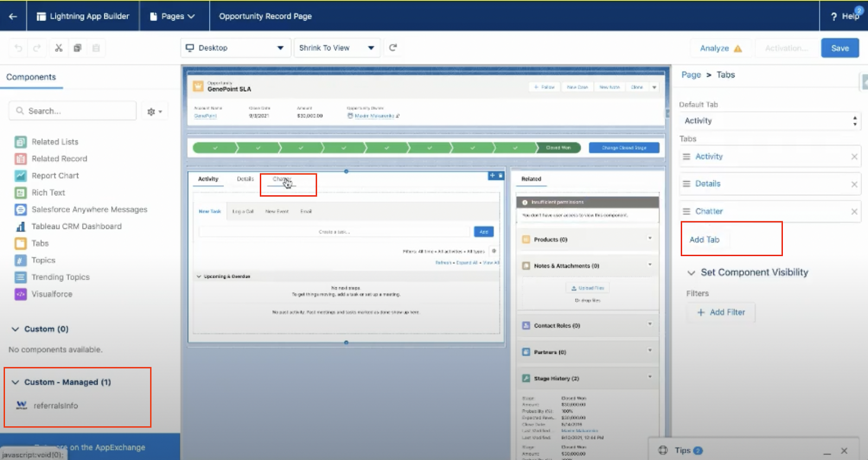This screenshot has width=868, height=460.
Task: Switch to the Components tab
Action: pos(31,77)
